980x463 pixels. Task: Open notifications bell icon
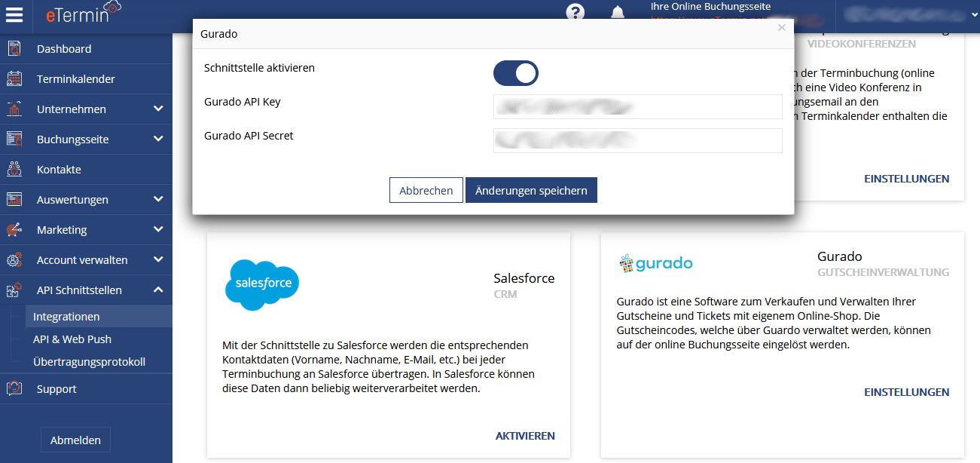click(618, 13)
